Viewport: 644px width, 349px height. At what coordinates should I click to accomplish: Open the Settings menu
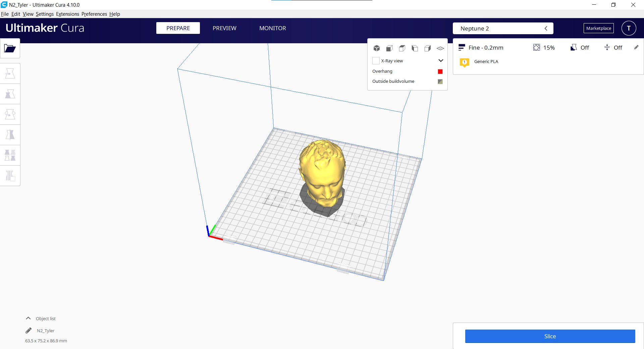coord(45,14)
